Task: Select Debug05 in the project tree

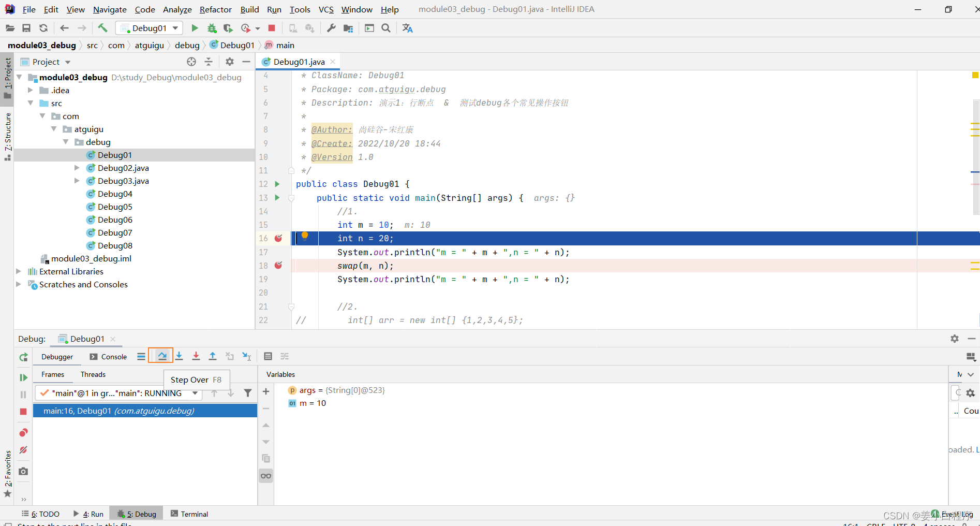Action: point(115,207)
